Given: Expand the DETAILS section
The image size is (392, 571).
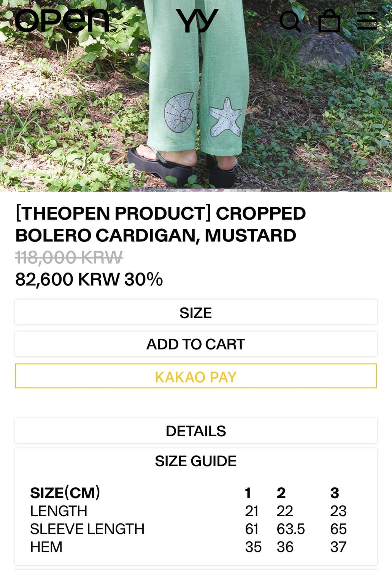Looking at the screenshot, I should [196, 431].
